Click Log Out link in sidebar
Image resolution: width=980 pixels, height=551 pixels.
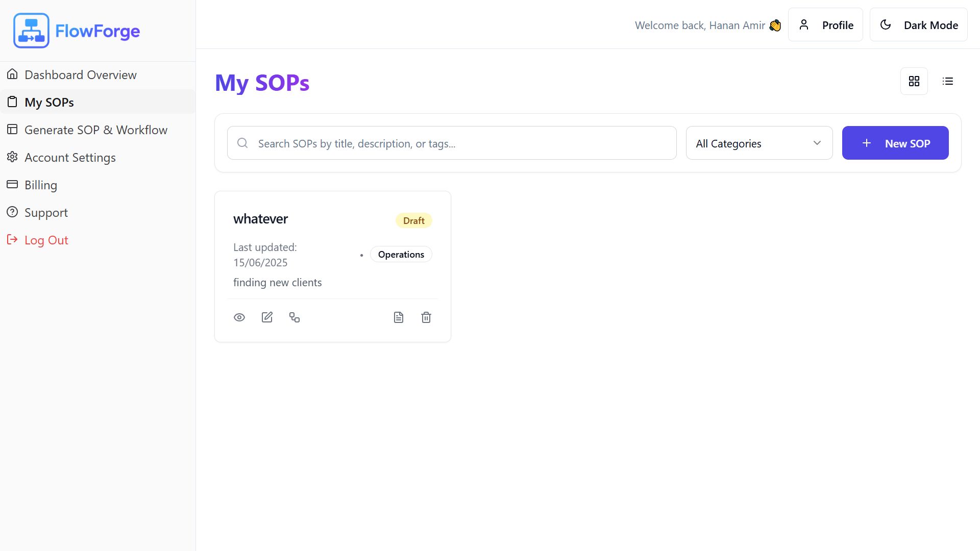click(46, 240)
